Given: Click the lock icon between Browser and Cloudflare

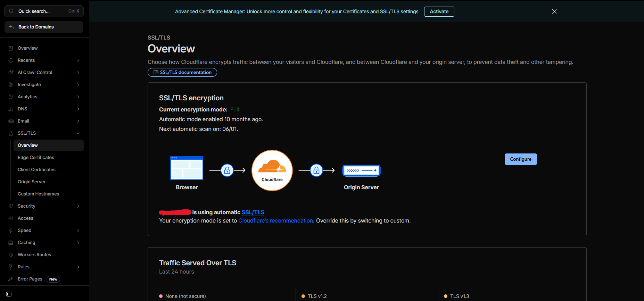Looking at the screenshot, I should click(227, 170).
